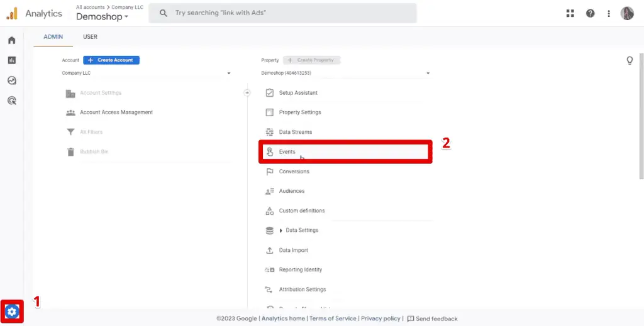Click the Create Property button
The image size is (644, 326).
coord(312,60)
